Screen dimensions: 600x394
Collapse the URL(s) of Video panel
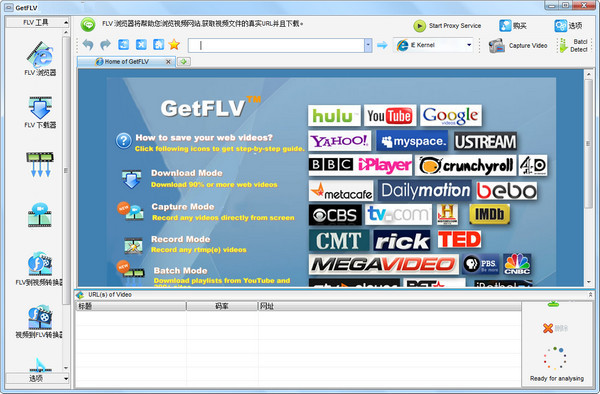pos(590,295)
